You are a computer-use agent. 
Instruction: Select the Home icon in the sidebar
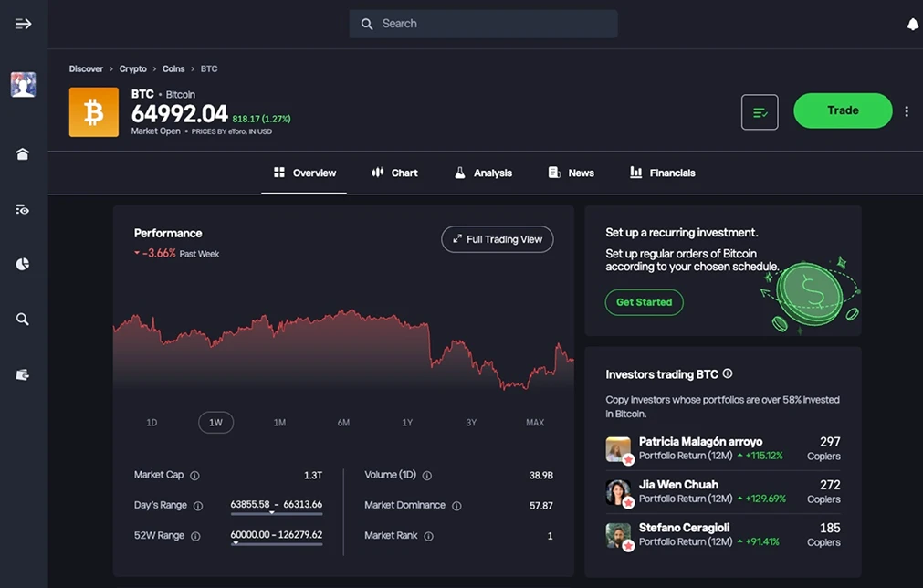23,153
